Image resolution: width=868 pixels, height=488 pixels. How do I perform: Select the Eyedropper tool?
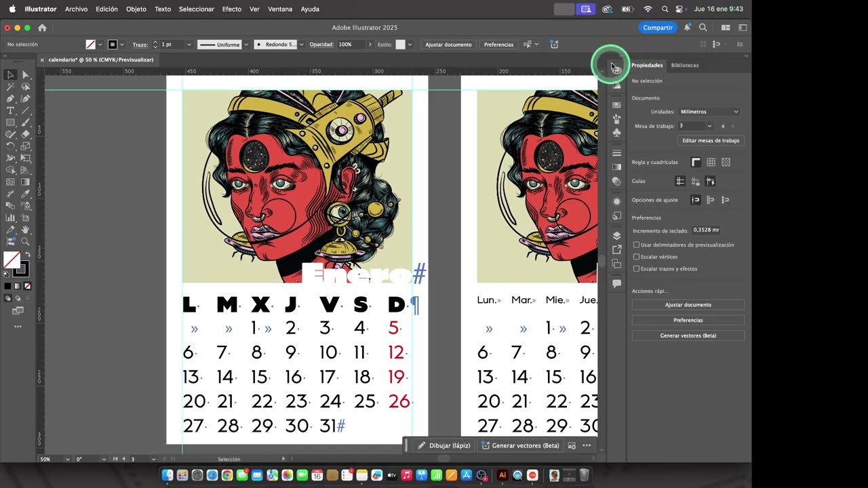coord(25,194)
